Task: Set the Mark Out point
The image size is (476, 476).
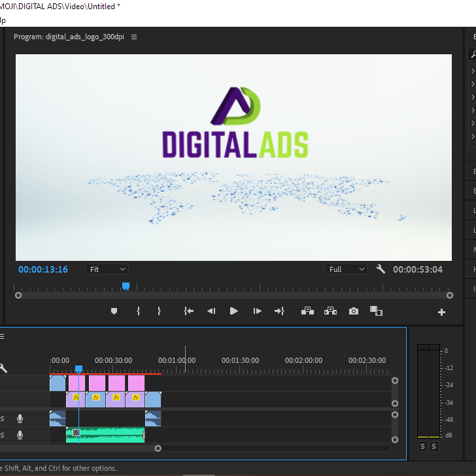Action: tap(159, 311)
